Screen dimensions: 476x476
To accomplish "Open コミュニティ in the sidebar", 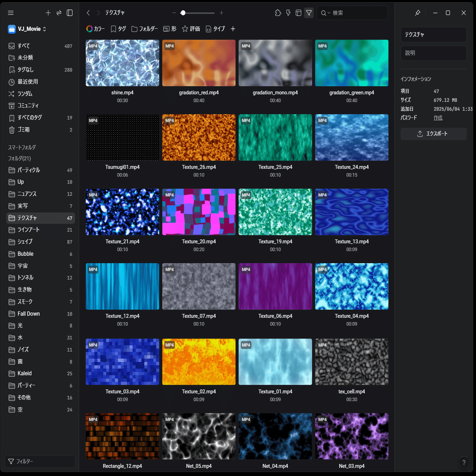I will pos(40,105).
